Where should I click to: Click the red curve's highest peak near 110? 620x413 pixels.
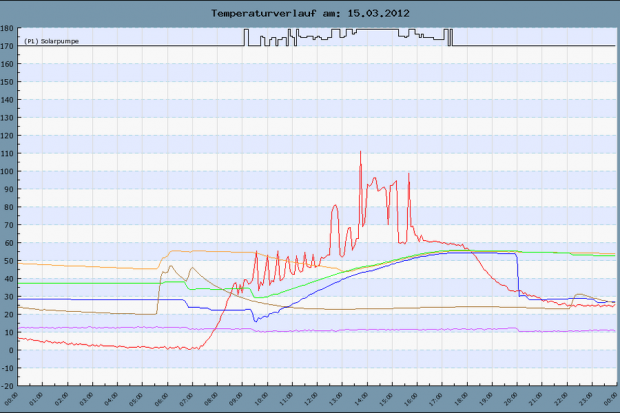(360, 152)
